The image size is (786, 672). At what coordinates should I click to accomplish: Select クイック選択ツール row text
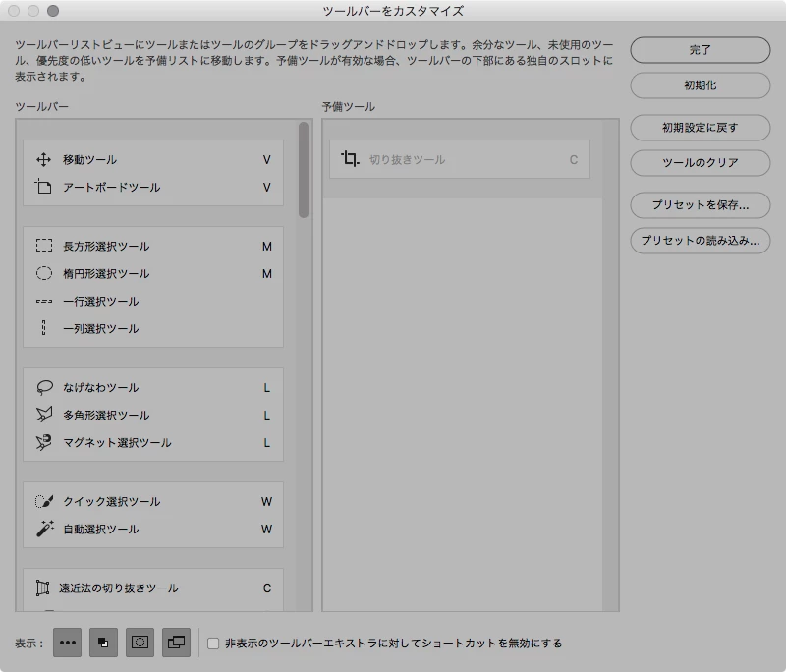click(x=111, y=502)
